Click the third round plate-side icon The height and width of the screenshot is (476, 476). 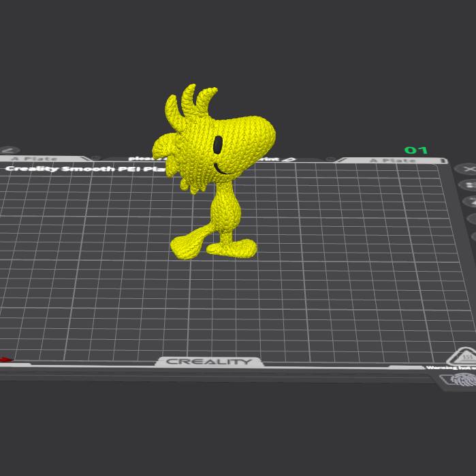click(470, 201)
